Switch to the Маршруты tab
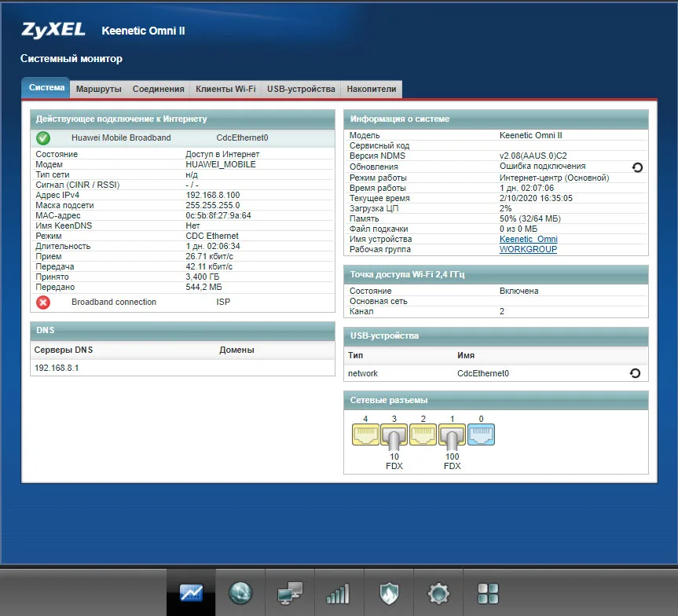The height and width of the screenshot is (616, 678). [98, 89]
